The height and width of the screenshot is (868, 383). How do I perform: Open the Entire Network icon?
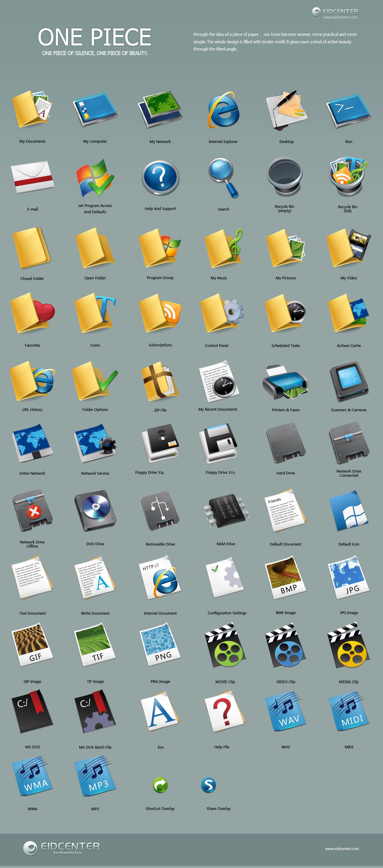pyautogui.click(x=32, y=444)
